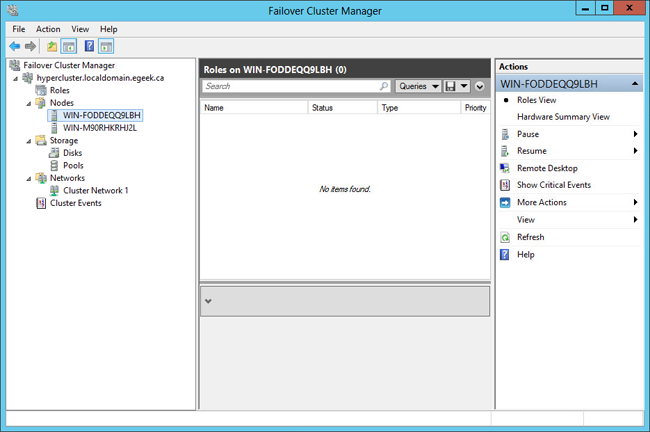
Task: Click the Forward arrow toolbar icon
Action: (x=30, y=46)
